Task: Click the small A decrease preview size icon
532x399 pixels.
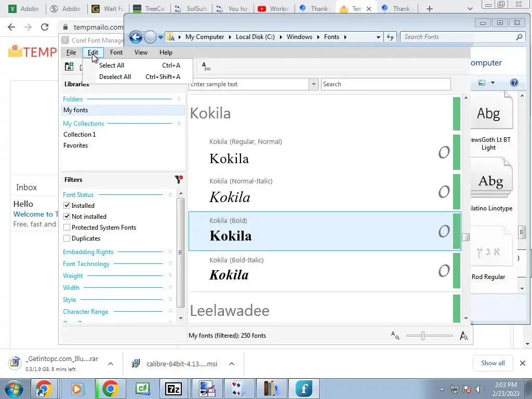Action: click(395, 336)
